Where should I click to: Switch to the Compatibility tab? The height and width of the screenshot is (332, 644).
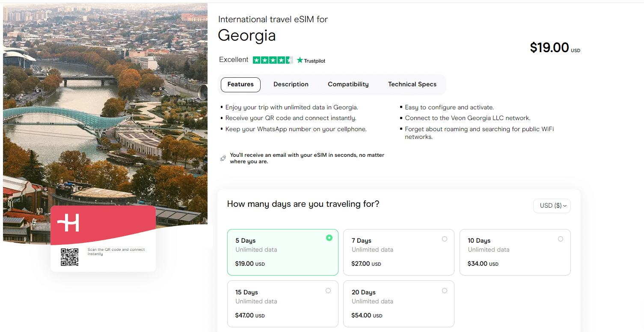(x=348, y=84)
